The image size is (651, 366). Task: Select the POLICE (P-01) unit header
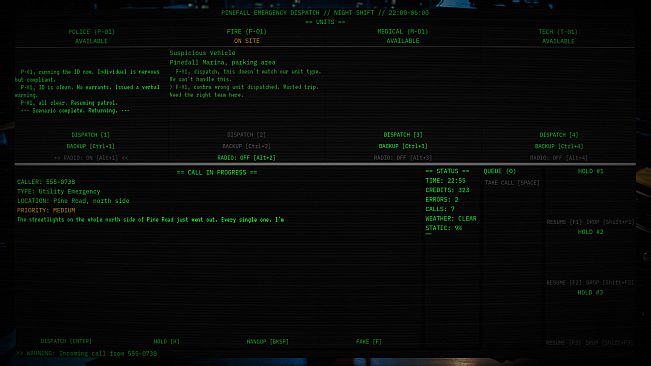coord(91,32)
